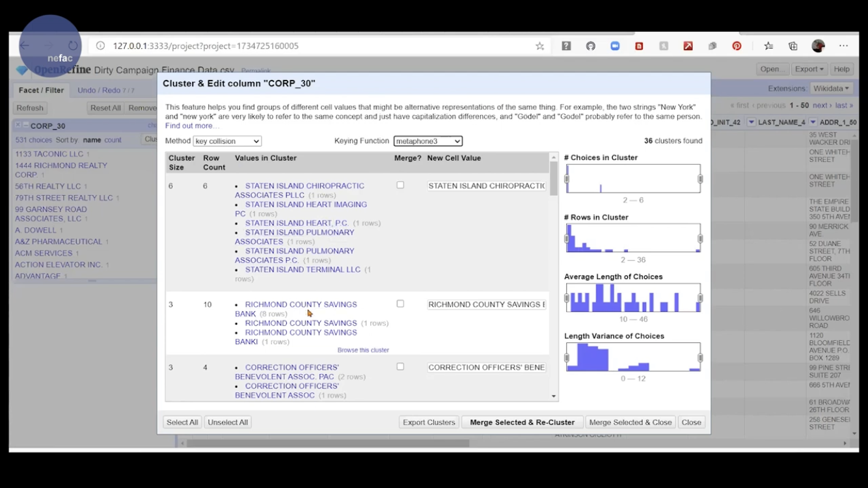Screen dimensions: 868x488
Task: Click Merge Selected & Re-Cluster button
Action: click(x=522, y=422)
